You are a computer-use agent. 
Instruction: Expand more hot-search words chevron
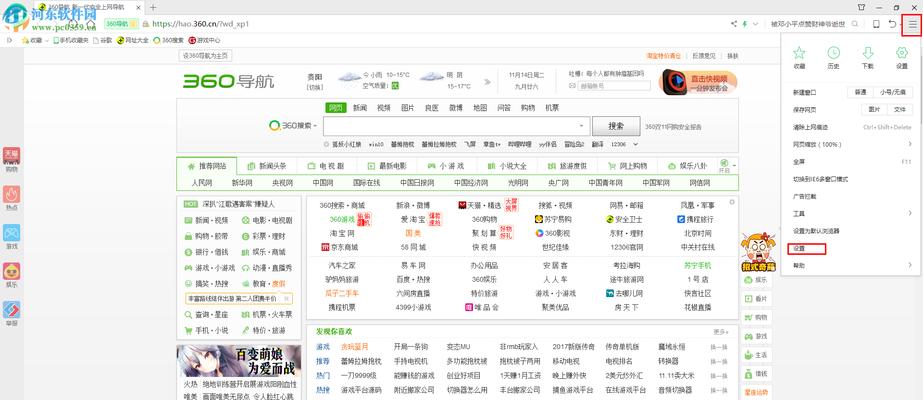pyautogui.click(x=635, y=144)
